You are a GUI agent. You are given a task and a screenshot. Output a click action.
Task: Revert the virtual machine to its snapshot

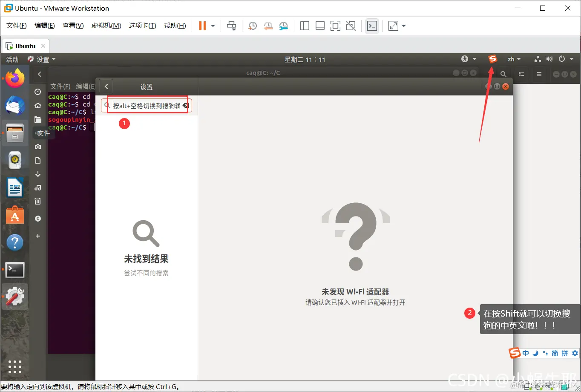268,26
